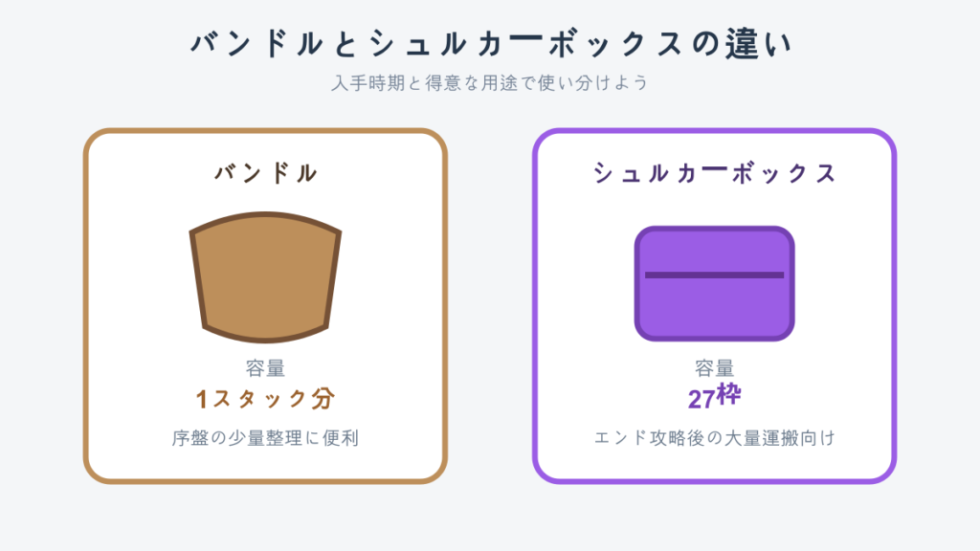Select 容量 label under the shulker box
980x551 pixels.
point(714,368)
